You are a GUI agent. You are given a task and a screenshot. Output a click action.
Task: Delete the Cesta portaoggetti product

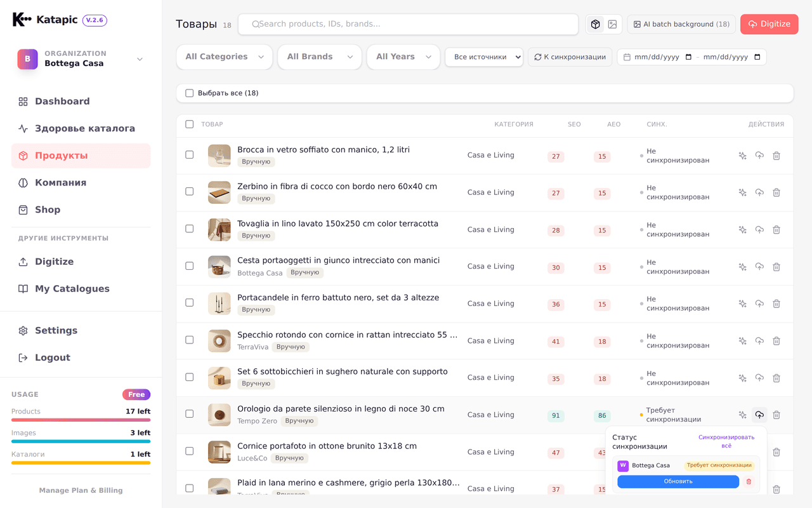(x=776, y=267)
